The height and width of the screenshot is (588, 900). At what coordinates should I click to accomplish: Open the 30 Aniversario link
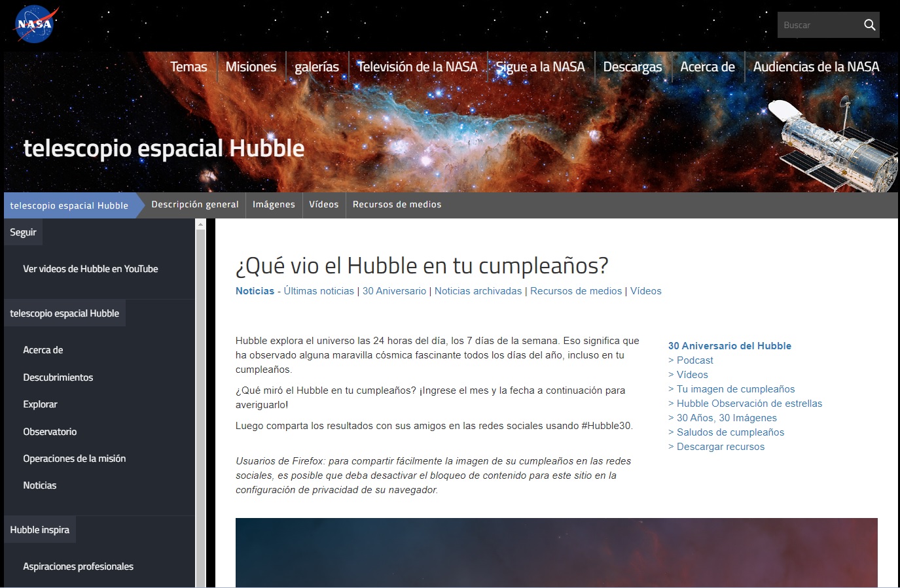[x=394, y=291]
